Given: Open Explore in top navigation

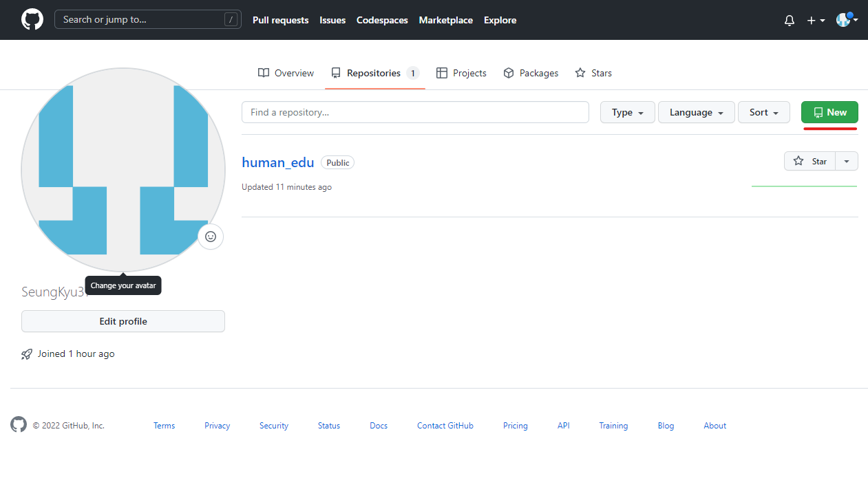Looking at the screenshot, I should tap(500, 20).
